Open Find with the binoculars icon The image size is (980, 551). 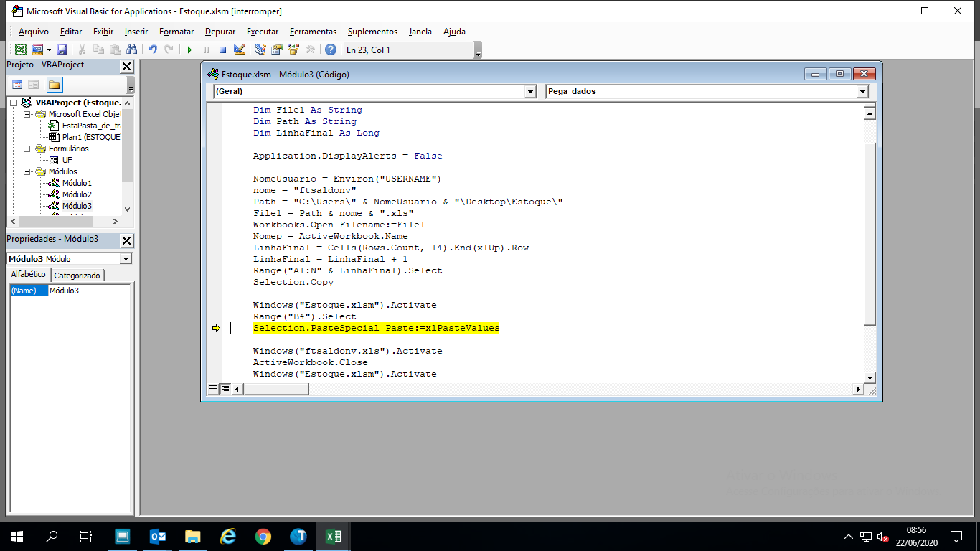point(131,50)
